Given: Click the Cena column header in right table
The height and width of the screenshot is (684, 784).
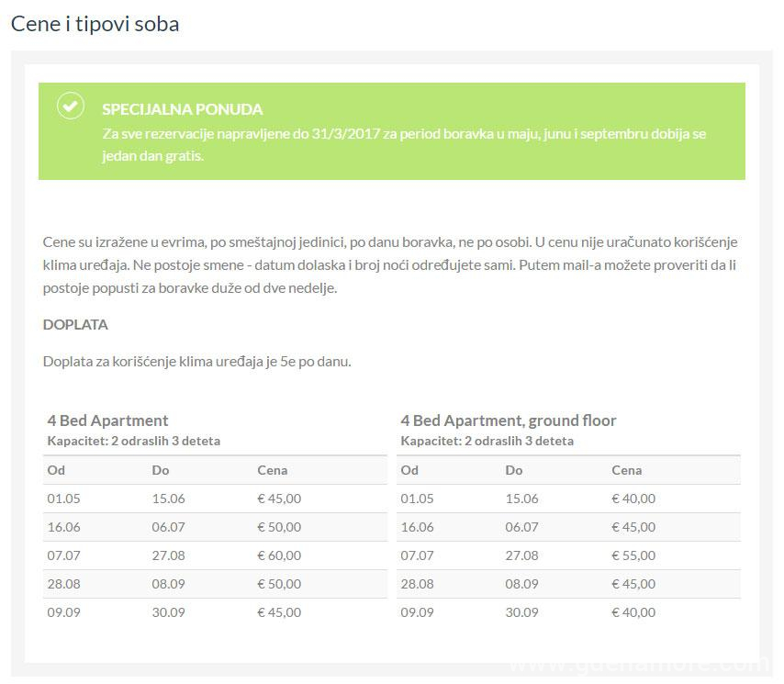Looking at the screenshot, I should (626, 470).
